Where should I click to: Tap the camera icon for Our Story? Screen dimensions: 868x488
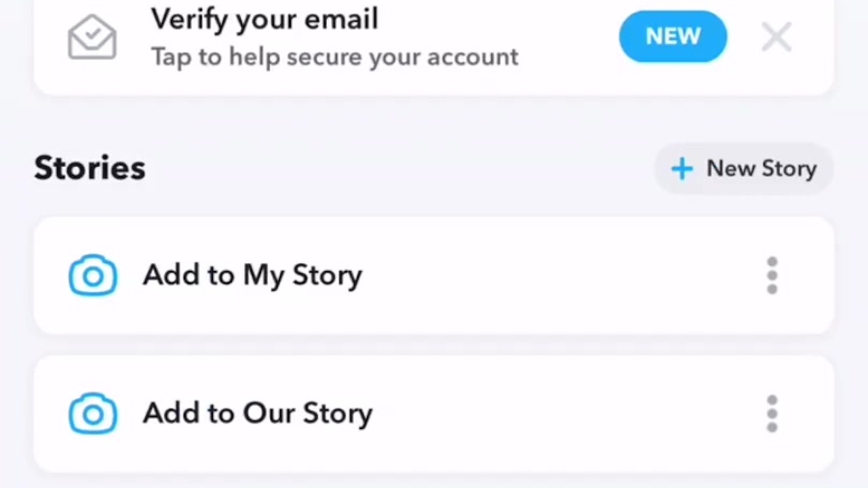pos(93,413)
